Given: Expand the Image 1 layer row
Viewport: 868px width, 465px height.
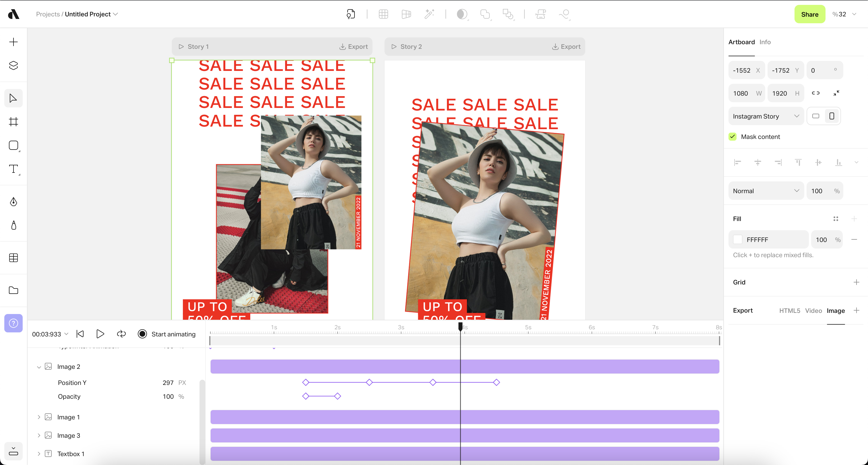Looking at the screenshot, I should pyautogui.click(x=39, y=417).
